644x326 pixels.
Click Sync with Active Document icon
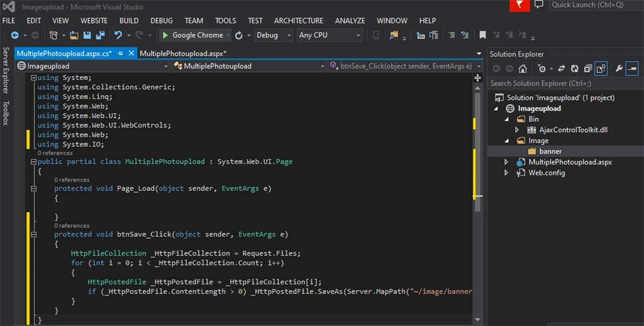[562, 69]
